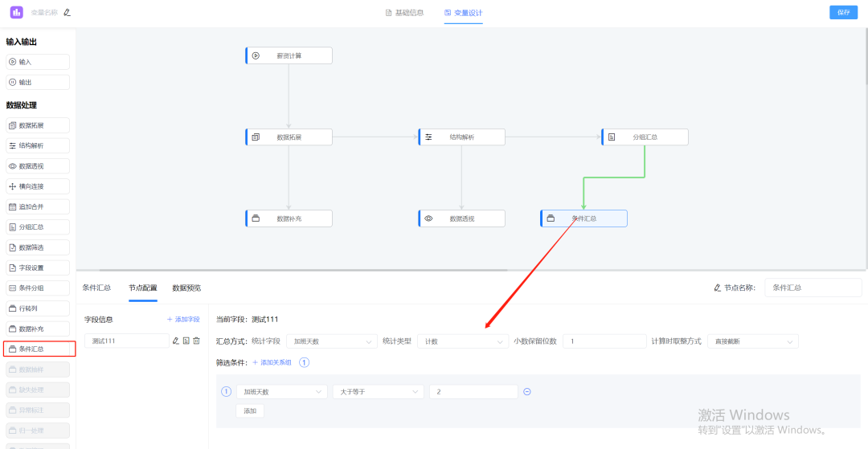
Task: Click the 数据筛选 tool in the sidebar
Action: [38, 247]
